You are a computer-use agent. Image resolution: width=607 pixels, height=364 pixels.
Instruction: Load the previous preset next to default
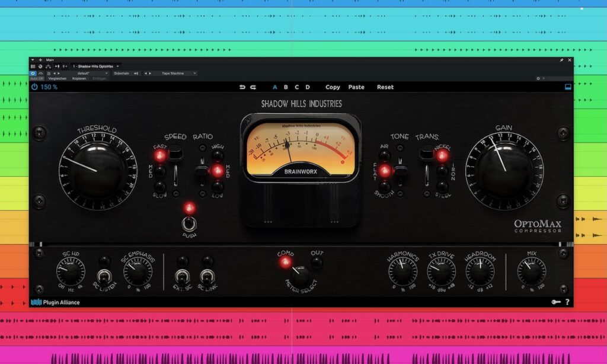pyautogui.click(x=55, y=73)
